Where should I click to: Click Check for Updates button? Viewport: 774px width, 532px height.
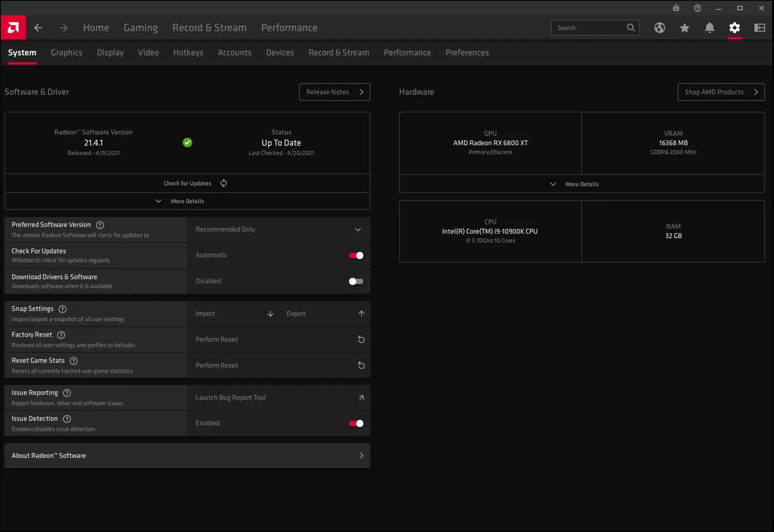tap(187, 184)
